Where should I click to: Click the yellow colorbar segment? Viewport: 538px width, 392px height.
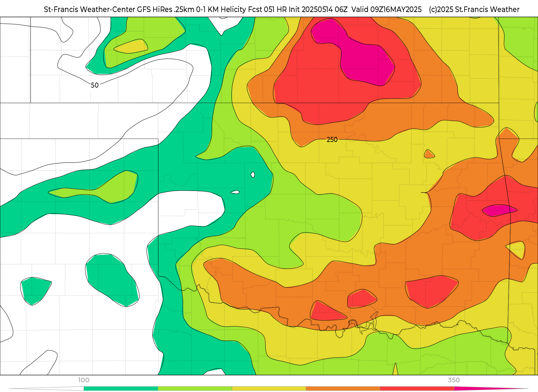click(269, 389)
